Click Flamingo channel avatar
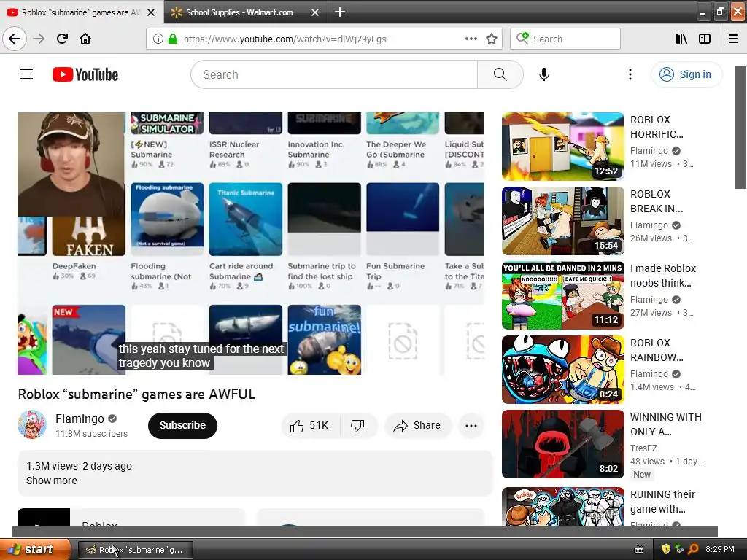This screenshot has width=747, height=560. pyautogui.click(x=32, y=424)
